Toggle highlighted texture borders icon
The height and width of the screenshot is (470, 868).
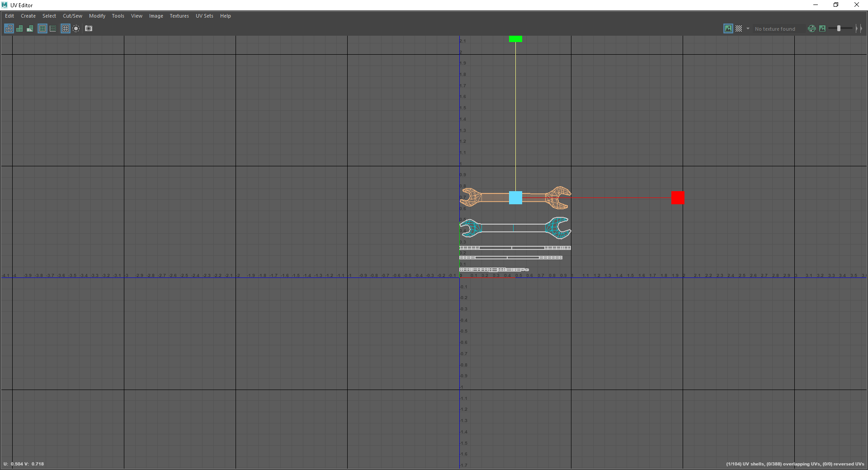point(42,28)
